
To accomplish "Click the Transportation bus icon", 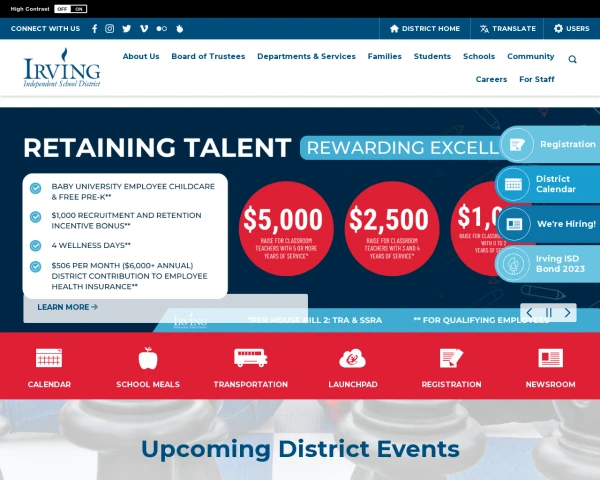I will coord(251,358).
